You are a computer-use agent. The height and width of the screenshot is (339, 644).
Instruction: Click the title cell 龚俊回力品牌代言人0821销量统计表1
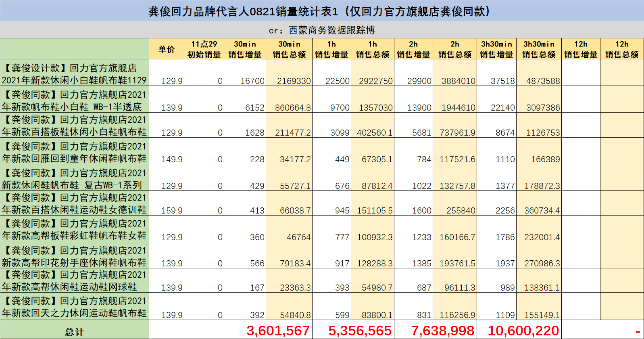point(322,11)
